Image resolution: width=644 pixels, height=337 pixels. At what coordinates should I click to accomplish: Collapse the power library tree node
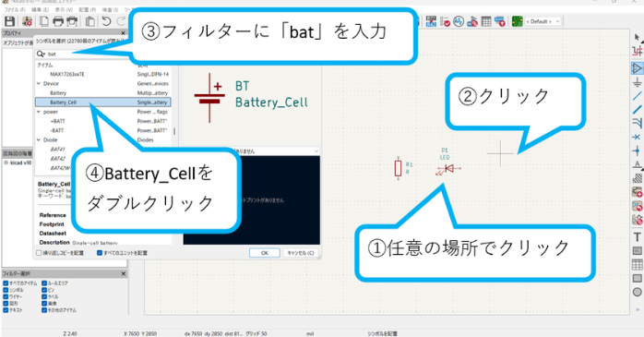point(39,112)
